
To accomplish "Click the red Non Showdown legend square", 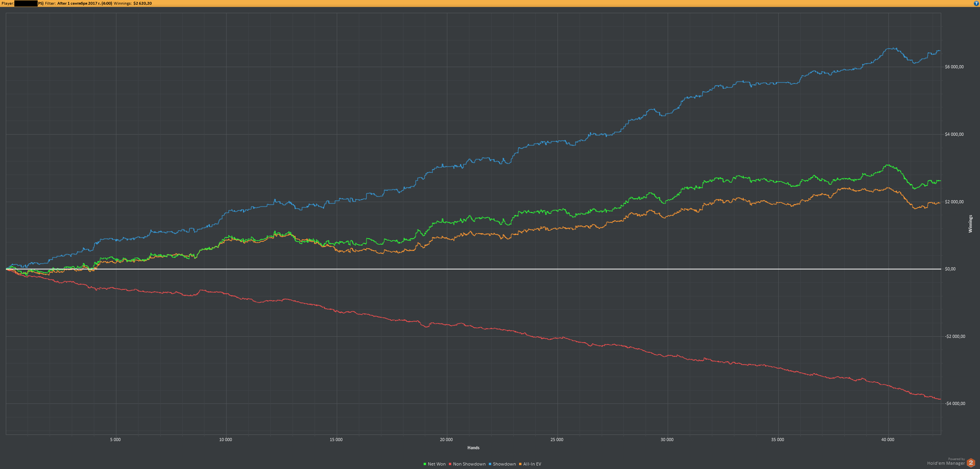I will [x=450, y=464].
